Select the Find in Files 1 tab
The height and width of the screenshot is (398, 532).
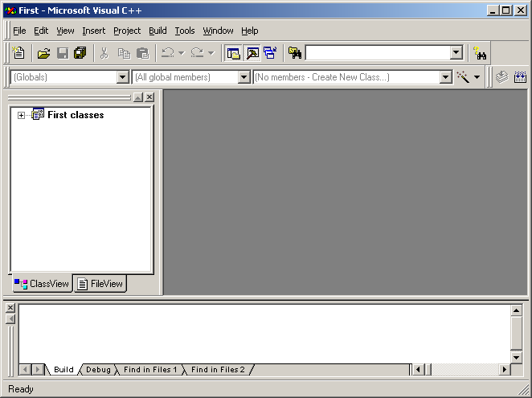pos(150,370)
